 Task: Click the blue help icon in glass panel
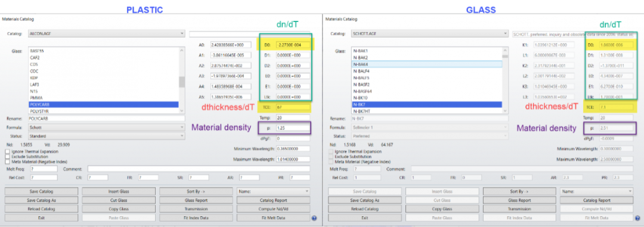[x=637, y=218]
